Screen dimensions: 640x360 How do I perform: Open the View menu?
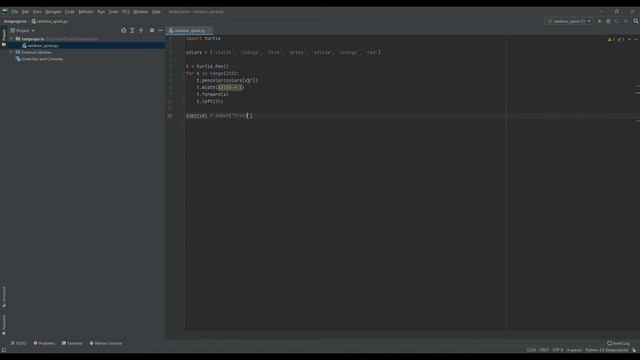(37, 12)
